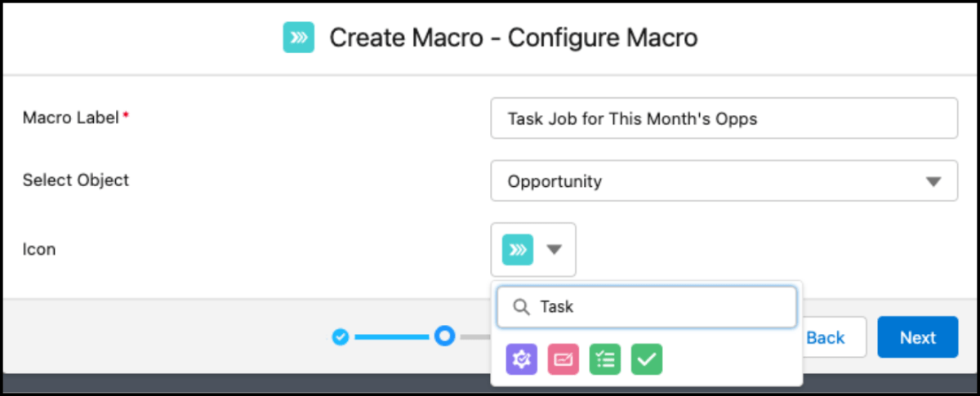Pick the green checklist task icon
This screenshot has height=396, width=980.
point(605,358)
